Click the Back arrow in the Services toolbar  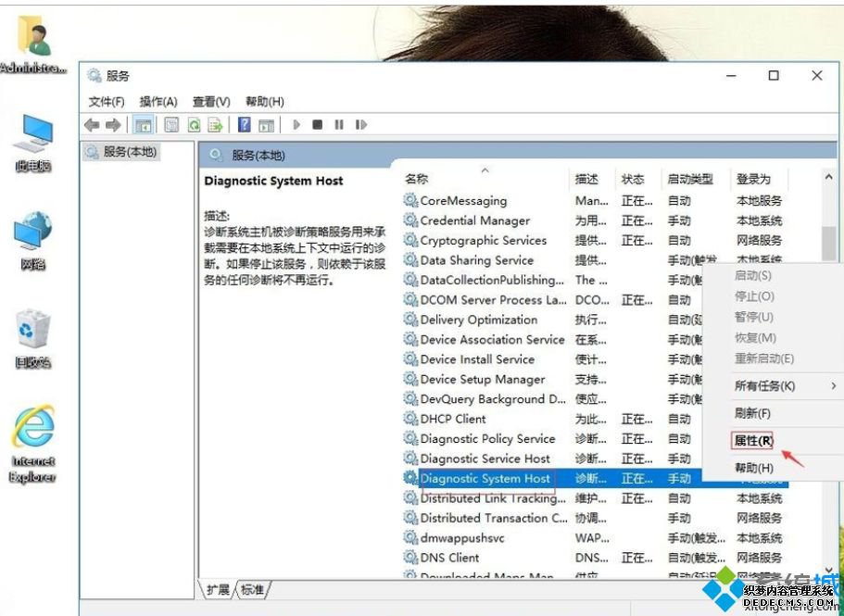(92, 125)
